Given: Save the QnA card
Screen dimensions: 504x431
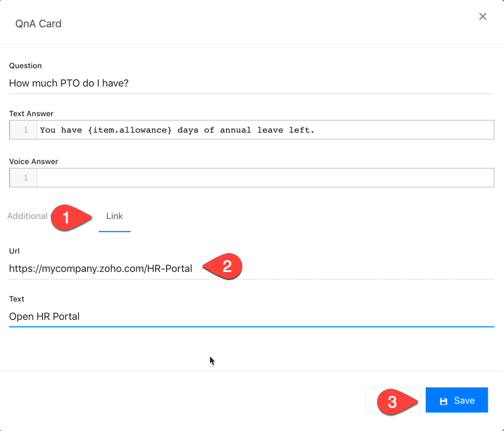Looking at the screenshot, I should pos(457,400).
